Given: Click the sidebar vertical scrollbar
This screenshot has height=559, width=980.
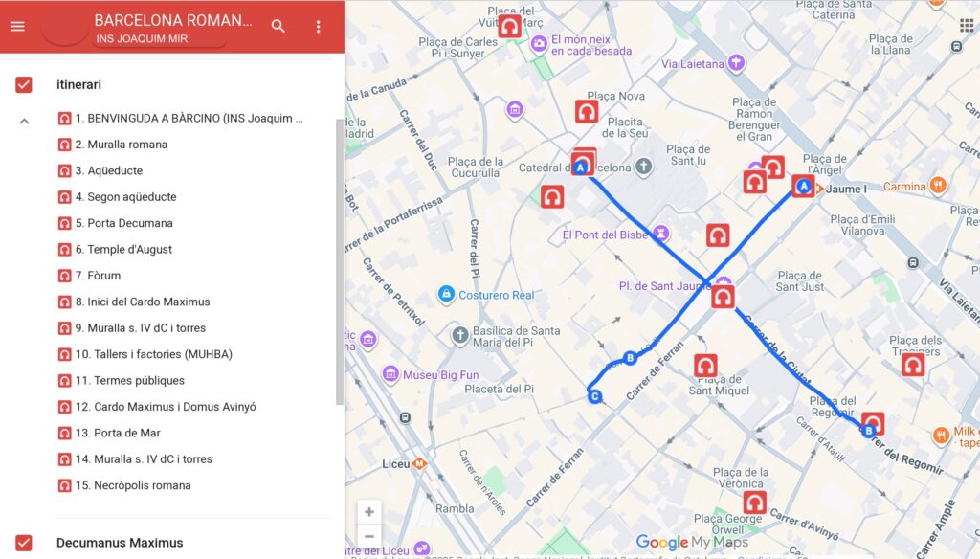Looking at the screenshot, I should pyautogui.click(x=339, y=258).
